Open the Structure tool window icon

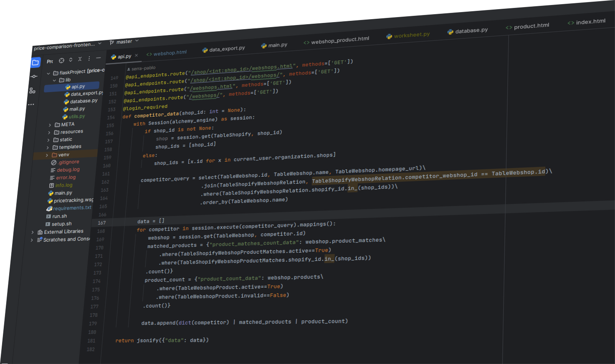point(32,90)
